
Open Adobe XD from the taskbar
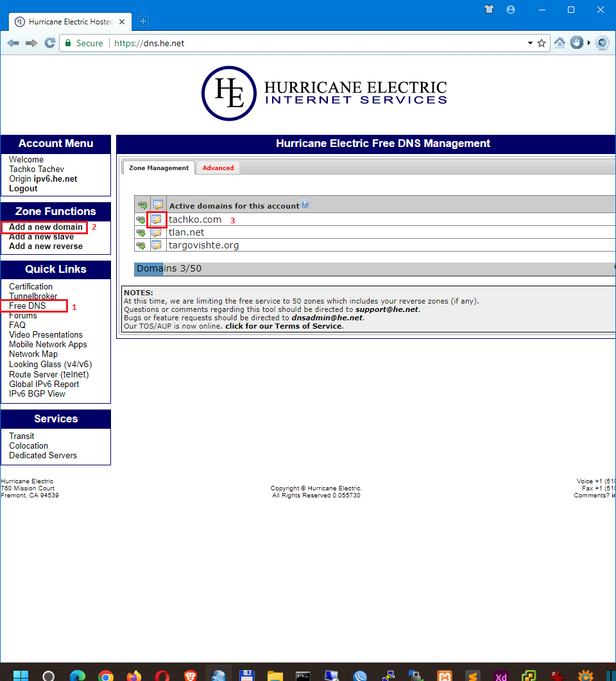(501, 677)
